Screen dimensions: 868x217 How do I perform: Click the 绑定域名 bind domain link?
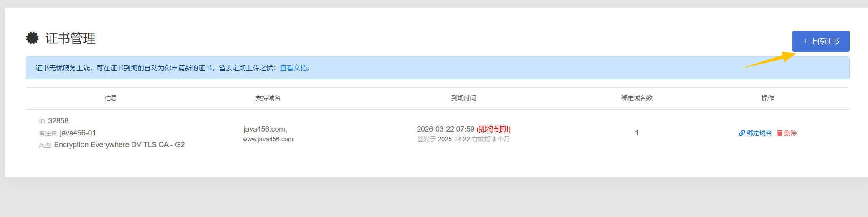coord(759,133)
